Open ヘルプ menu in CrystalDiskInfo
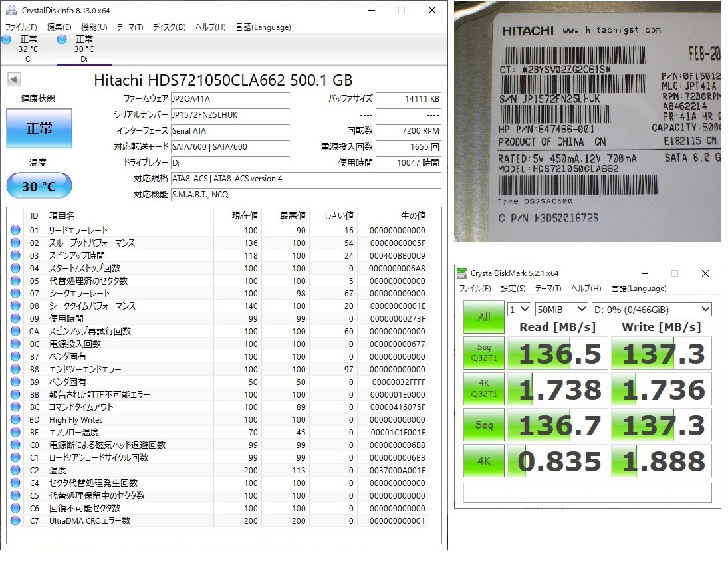Screen dimensions: 728x577 click(211, 27)
